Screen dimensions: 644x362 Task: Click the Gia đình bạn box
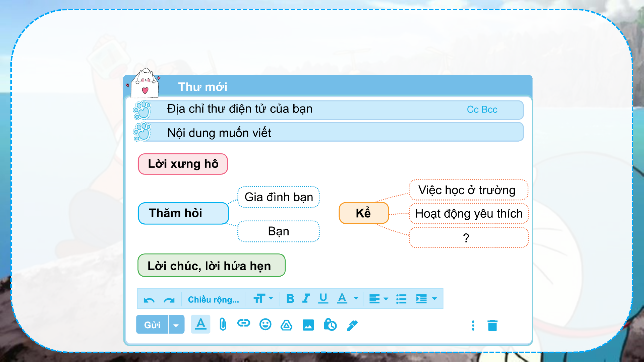(279, 197)
